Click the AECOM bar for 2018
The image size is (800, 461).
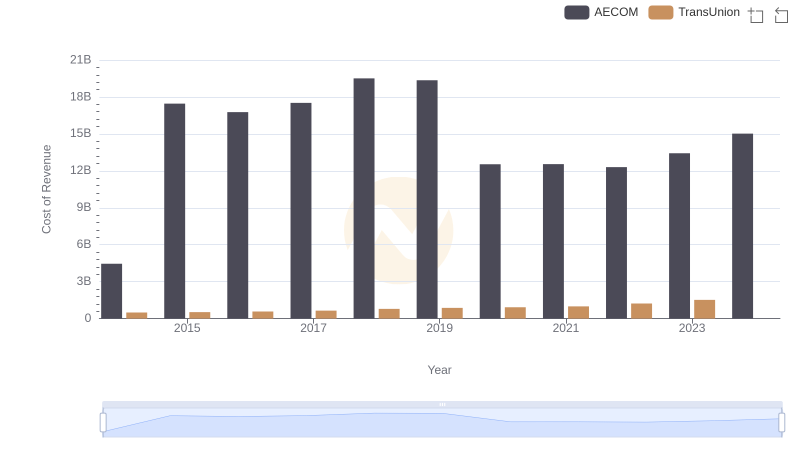pos(364,198)
